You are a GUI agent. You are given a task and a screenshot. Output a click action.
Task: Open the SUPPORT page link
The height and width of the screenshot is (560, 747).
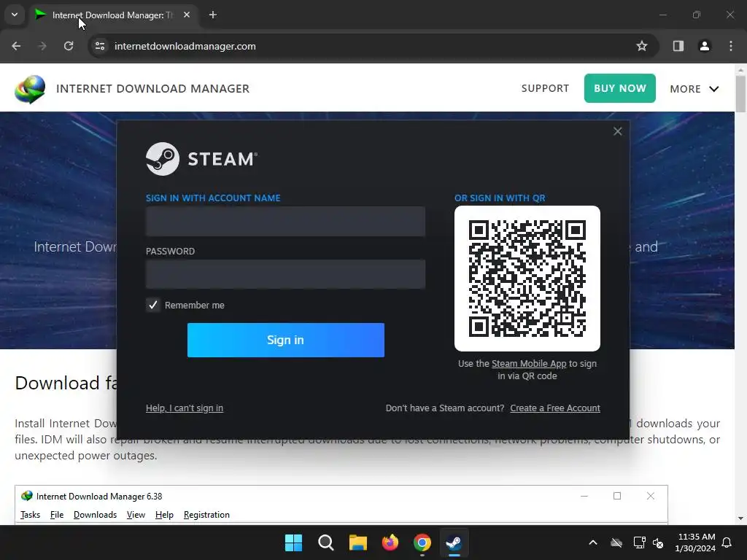click(545, 88)
